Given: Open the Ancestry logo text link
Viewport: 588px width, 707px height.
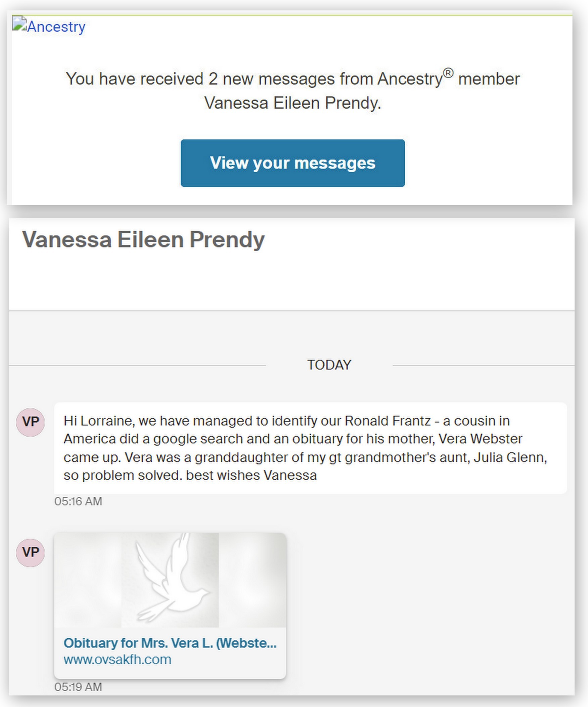Looking at the screenshot, I should (x=56, y=27).
